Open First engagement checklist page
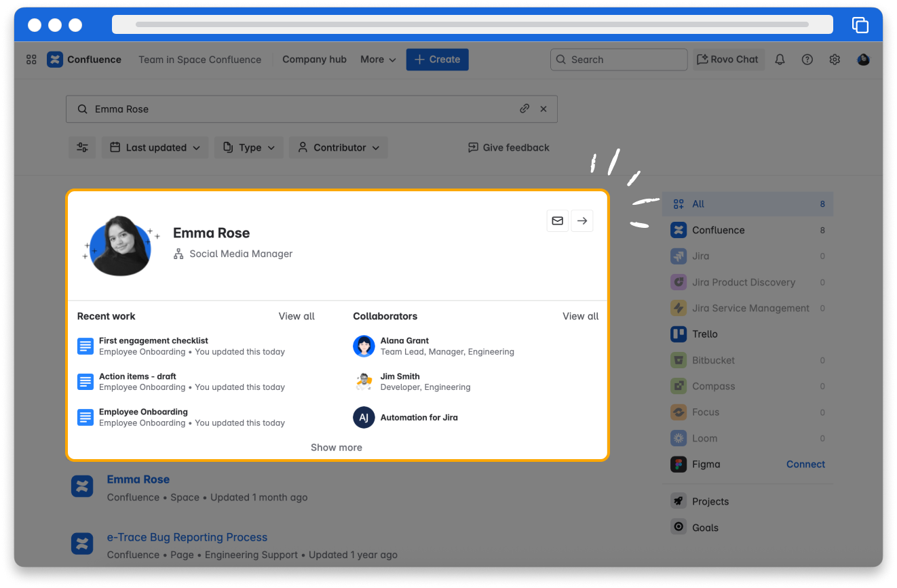897x588 pixels. click(x=153, y=340)
